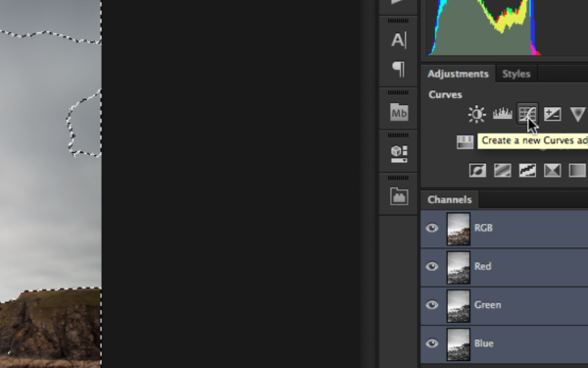Select the Channels tab
Image resolution: width=588 pixels, height=368 pixels.
tap(450, 199)
